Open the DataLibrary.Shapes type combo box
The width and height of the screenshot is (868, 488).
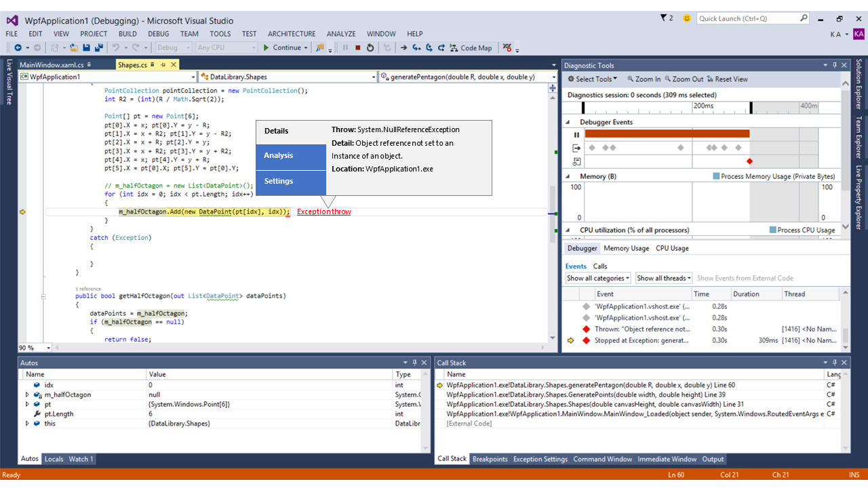pos(288,77)
